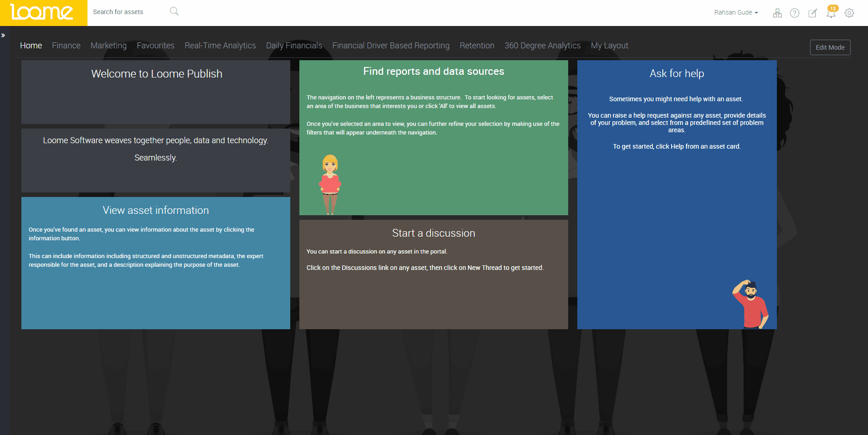Open notifications bell with 13 badge
This screenshot has height=435, width=868.
click(832, 12)
